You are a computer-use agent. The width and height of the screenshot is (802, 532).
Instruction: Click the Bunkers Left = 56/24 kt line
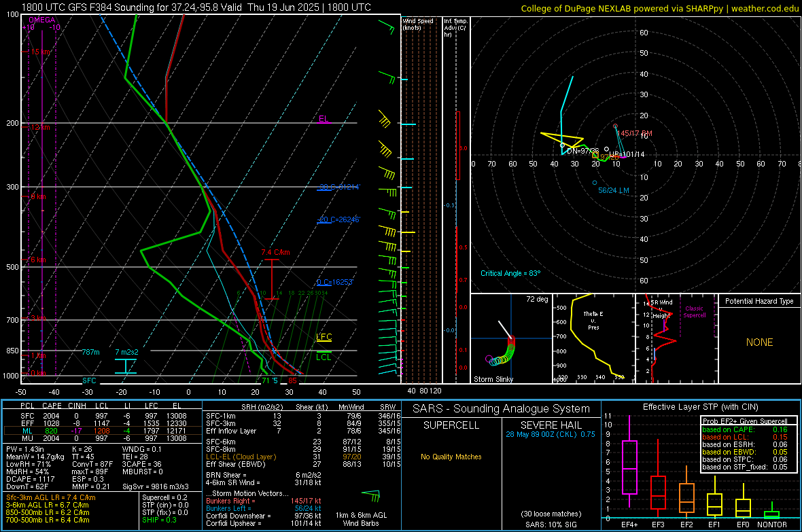tap(264, 508)
